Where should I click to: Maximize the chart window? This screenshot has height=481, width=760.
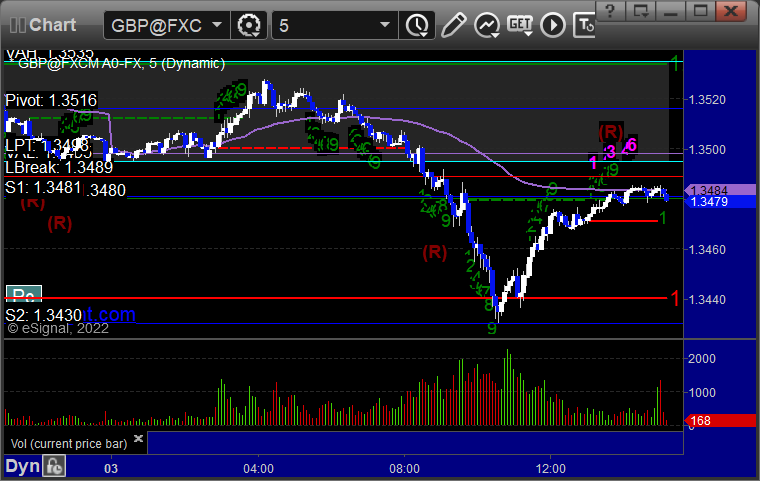700,10
